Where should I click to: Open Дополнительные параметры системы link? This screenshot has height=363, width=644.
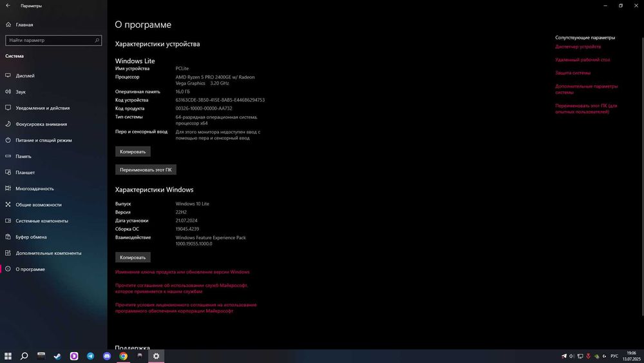click(x=586, y=89)
